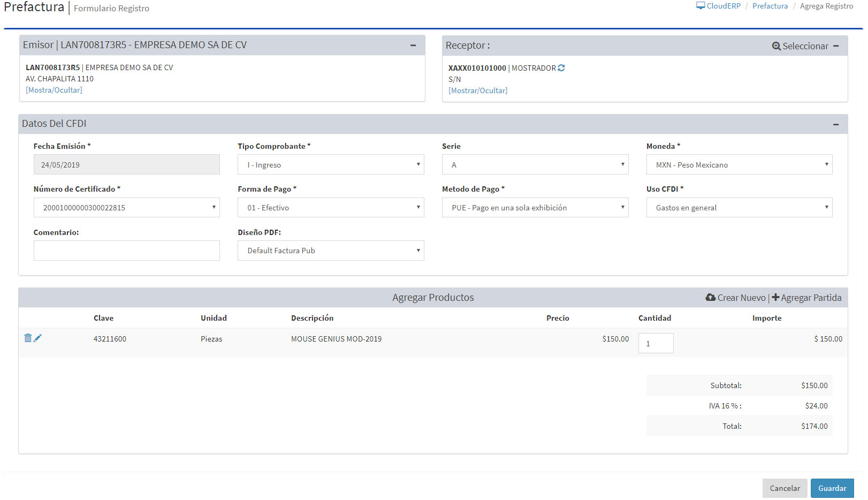Click the AV. CHAPALITA 1110 address text
The height and width of the screenshot is (500, 868).
click(59, 79)
